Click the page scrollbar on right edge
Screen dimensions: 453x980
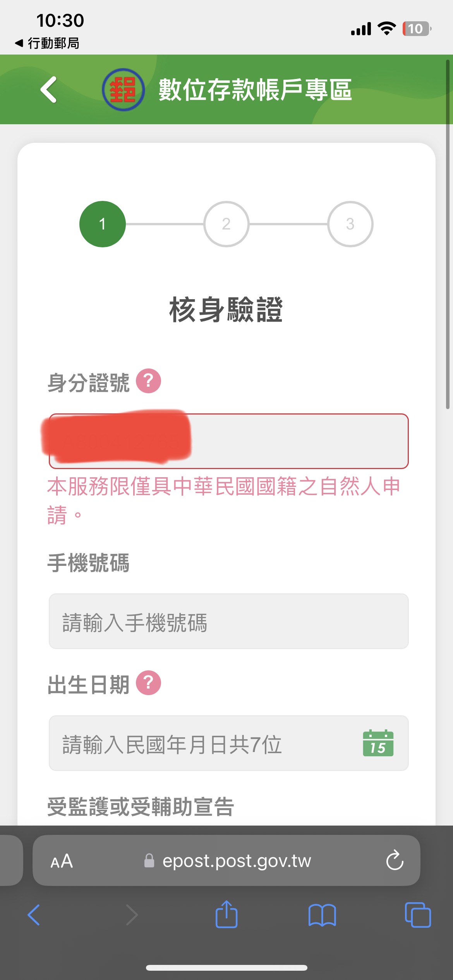click(x=448, y=232)
